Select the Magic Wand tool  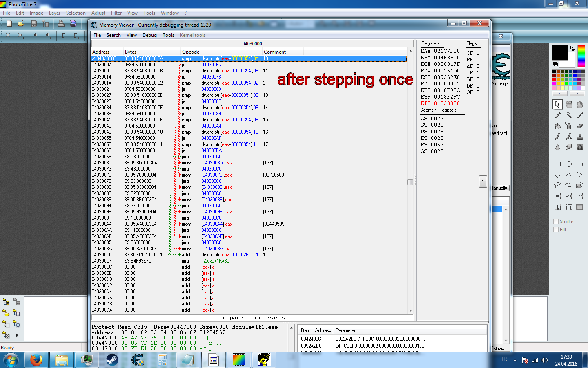(x=568, y=115)
